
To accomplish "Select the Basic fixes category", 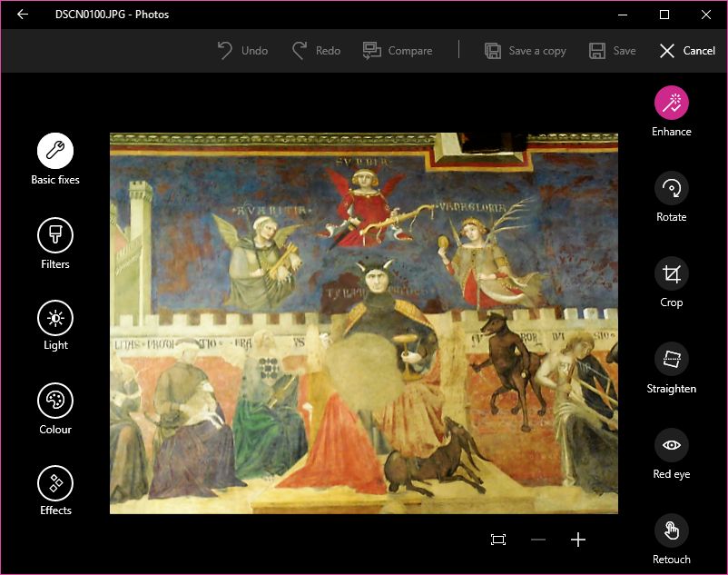I will (55, 151).
